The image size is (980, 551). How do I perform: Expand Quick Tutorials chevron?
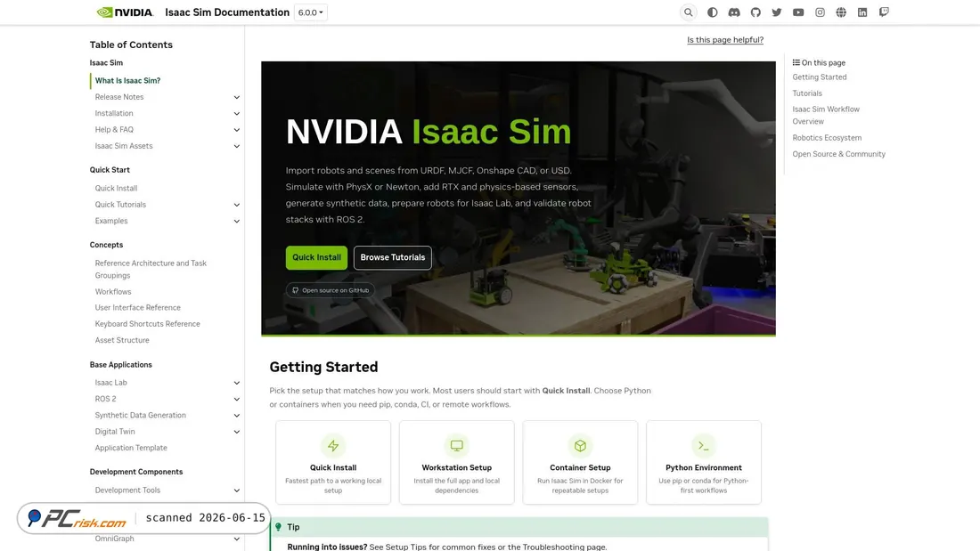tap(237, 204)
